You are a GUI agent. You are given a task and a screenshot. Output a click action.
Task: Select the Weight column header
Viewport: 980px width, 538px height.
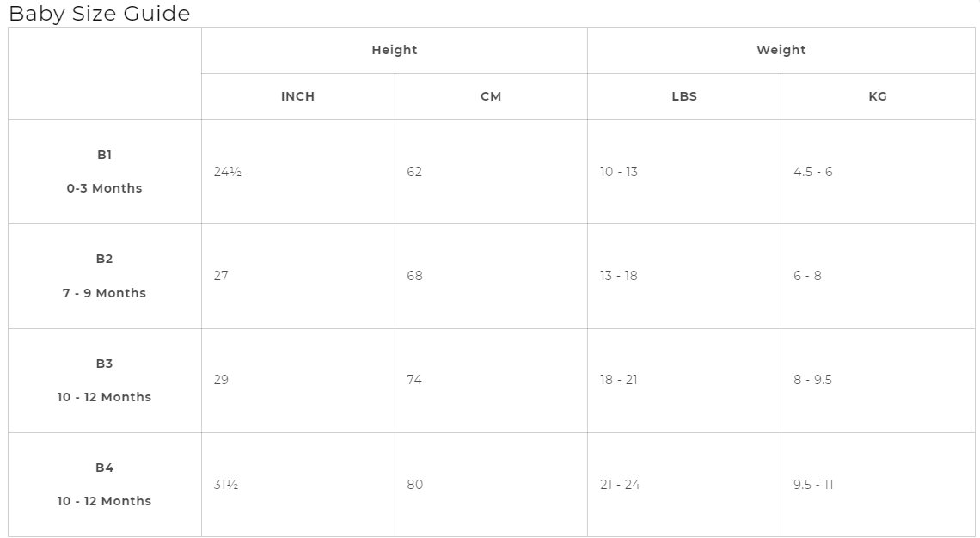tap(781, 50)
